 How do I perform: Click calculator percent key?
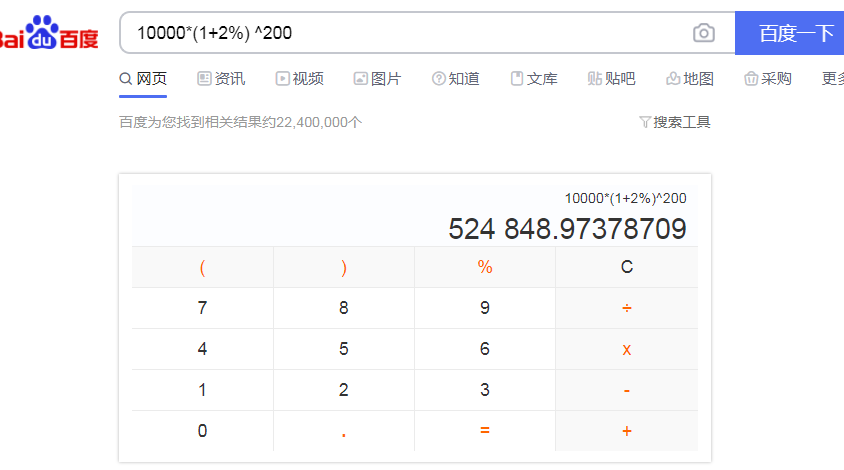click(485, 267)
